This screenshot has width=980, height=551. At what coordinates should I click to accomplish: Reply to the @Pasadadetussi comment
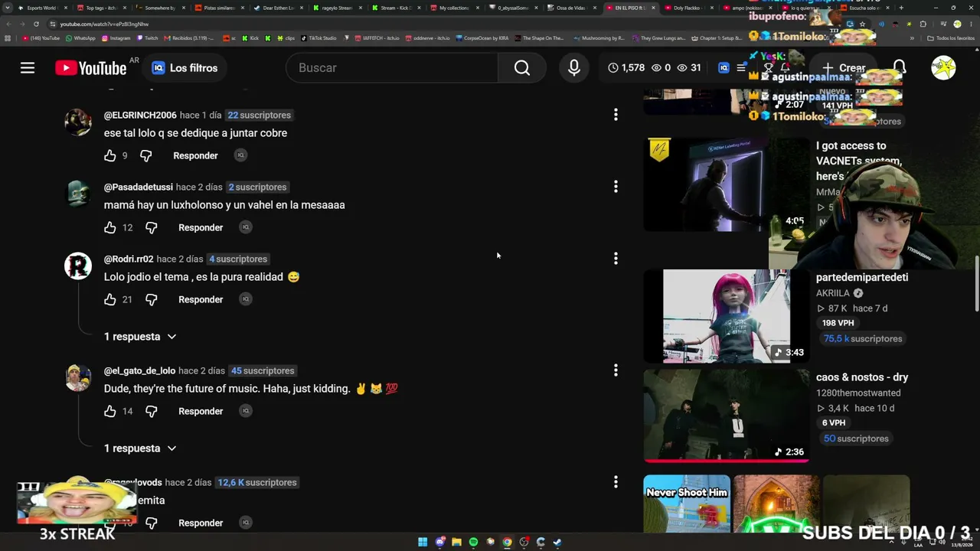[201, 227]
